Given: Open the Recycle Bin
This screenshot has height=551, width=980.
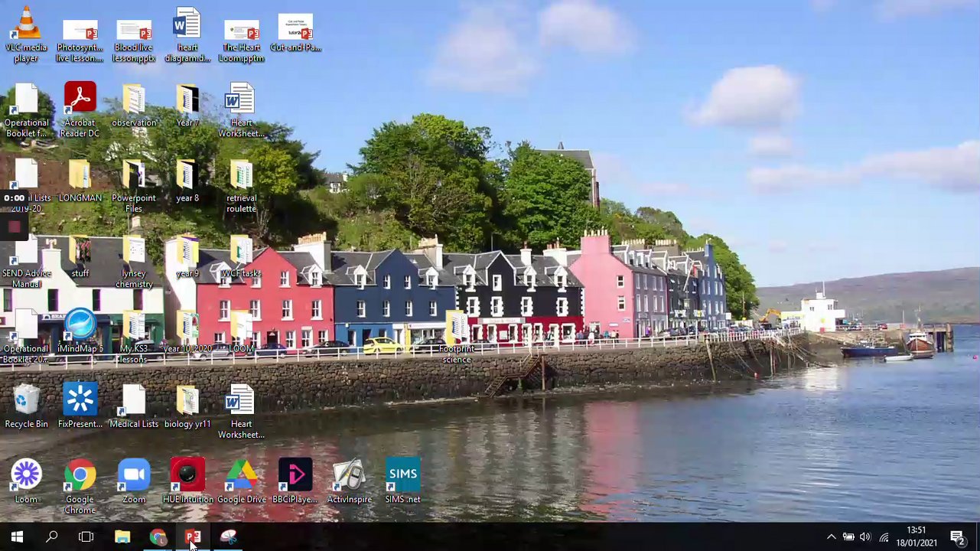Looking at the screenshot, I should point(26,400).
